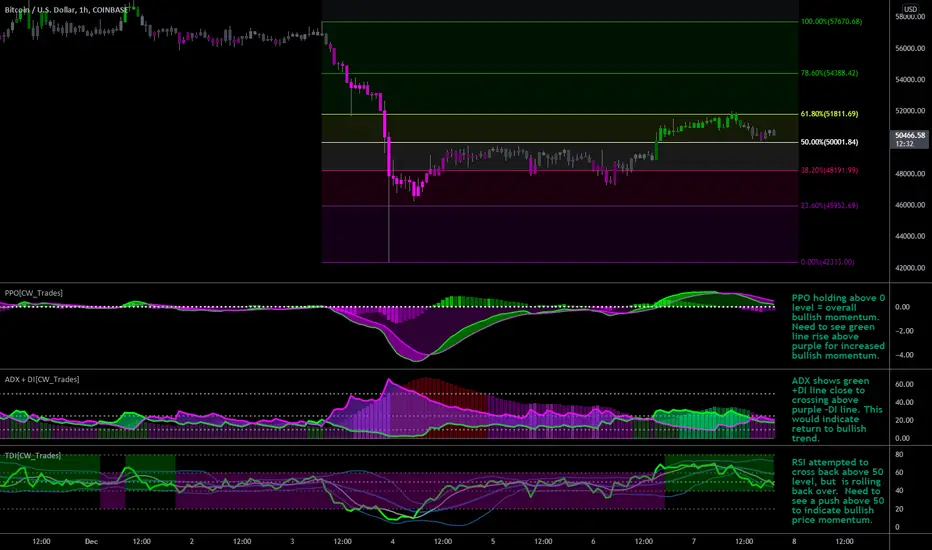The width and height of the screenshot is (932, 550).
Task: Click the 40.00 value on ADX scale
Action: click(903, 403)
